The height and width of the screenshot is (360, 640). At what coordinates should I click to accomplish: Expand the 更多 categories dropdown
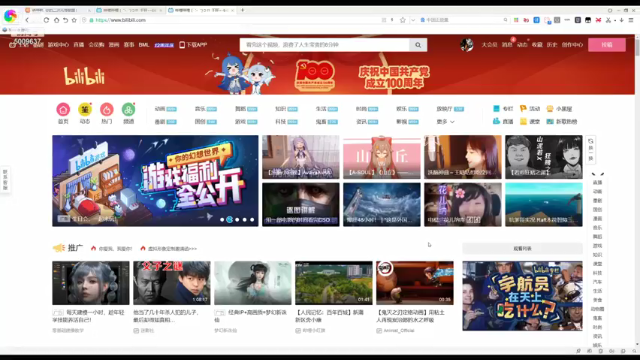coord(445,122)
